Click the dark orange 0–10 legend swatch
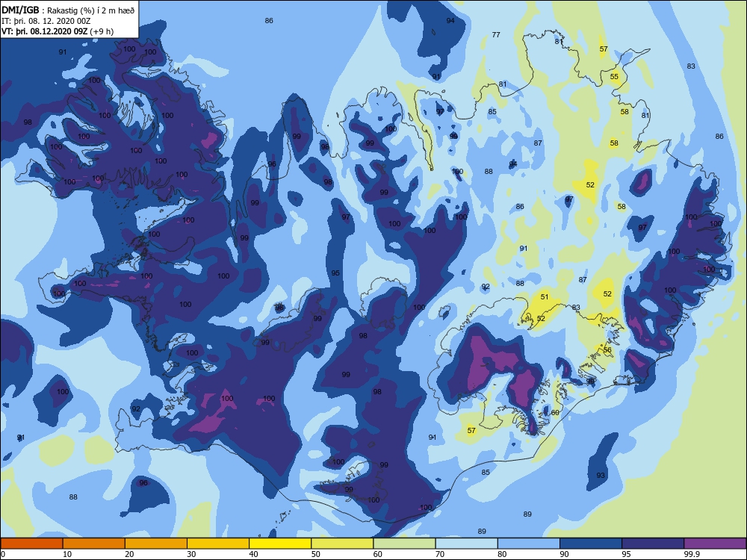This screenshot has width=747, height=560. (31, 544)
